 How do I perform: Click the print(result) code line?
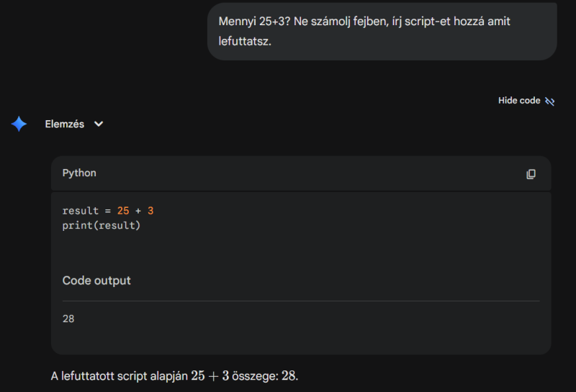[x=102, y=225]
